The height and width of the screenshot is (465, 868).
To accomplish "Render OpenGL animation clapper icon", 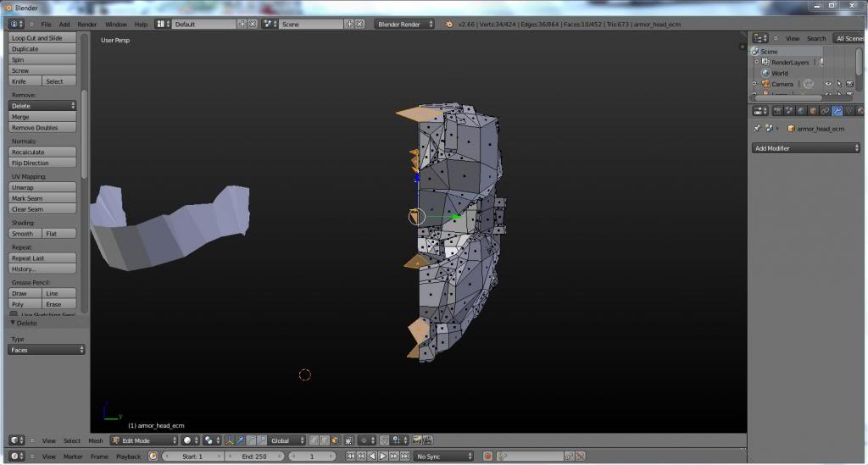I will coord(427,440).
